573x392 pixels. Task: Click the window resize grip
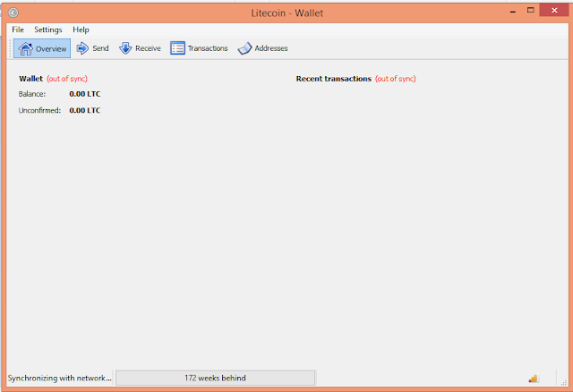tap(564, 382)
